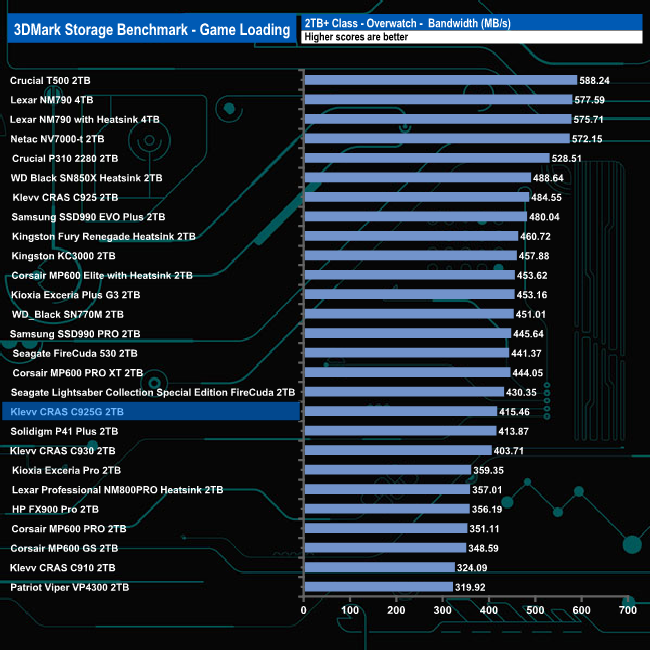Select the 'Crucial T500 2TB' label
This screenshot has height=650, width=650.
(50, 80)
